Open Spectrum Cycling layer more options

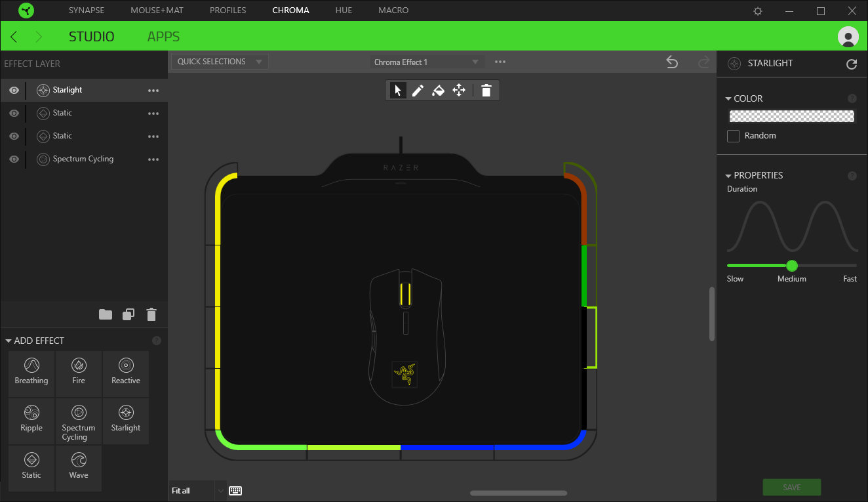tap(153, 159)
